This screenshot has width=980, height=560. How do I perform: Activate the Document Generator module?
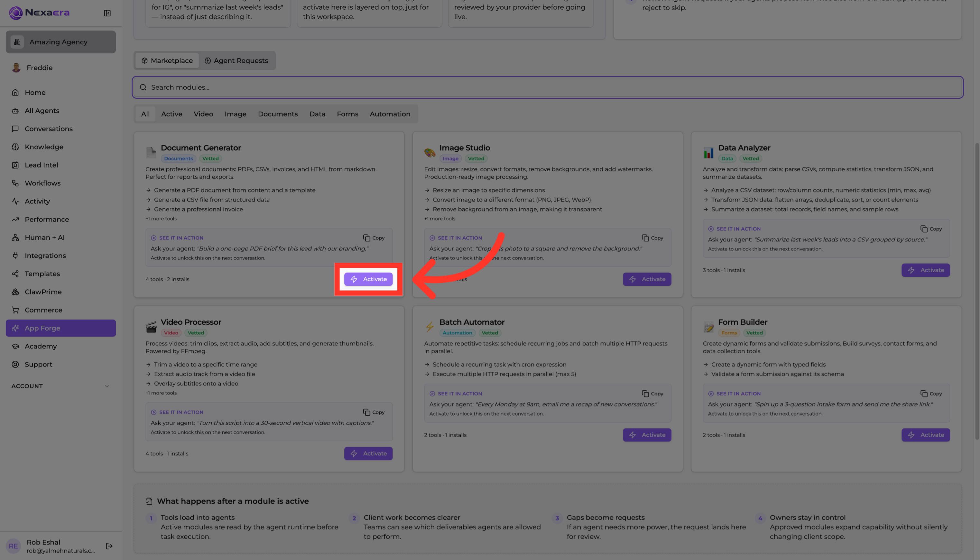pyautogui.click(x=368, y=279)
